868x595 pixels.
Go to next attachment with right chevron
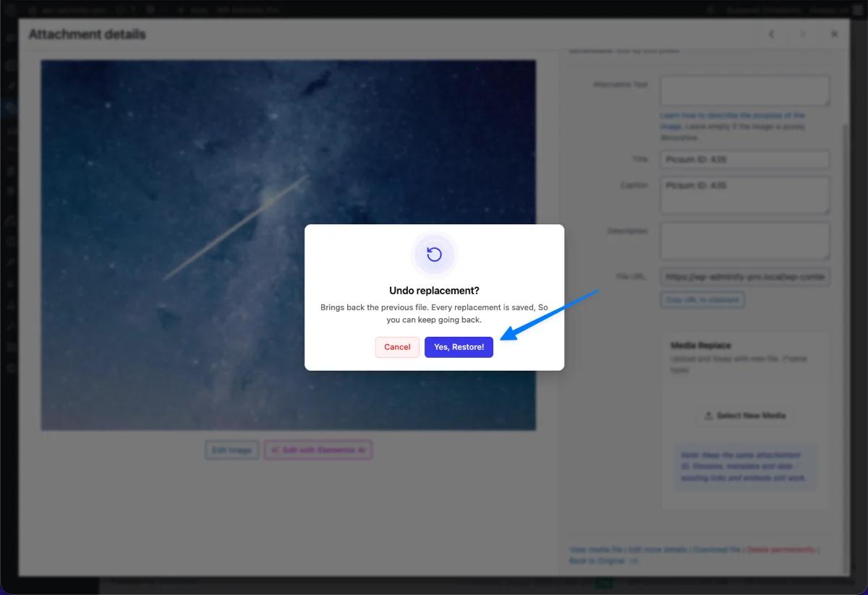point(802,34)
